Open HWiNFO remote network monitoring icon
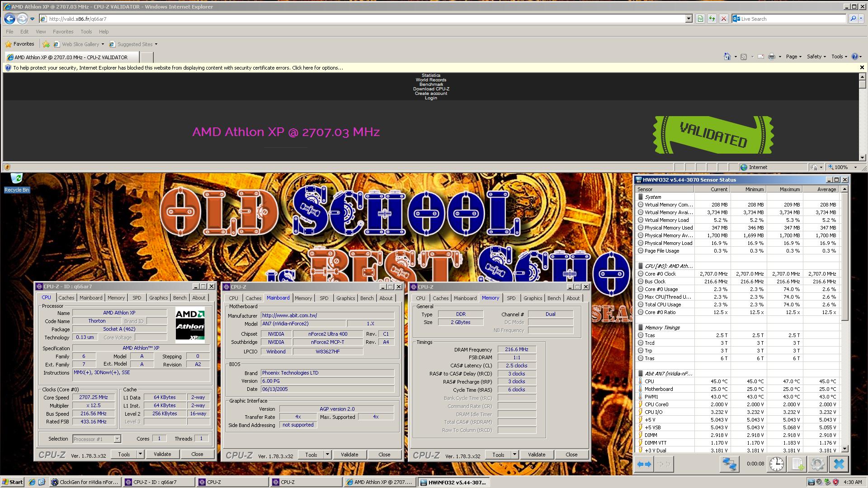The image size is (868, 488). click(x=729, y=464)
